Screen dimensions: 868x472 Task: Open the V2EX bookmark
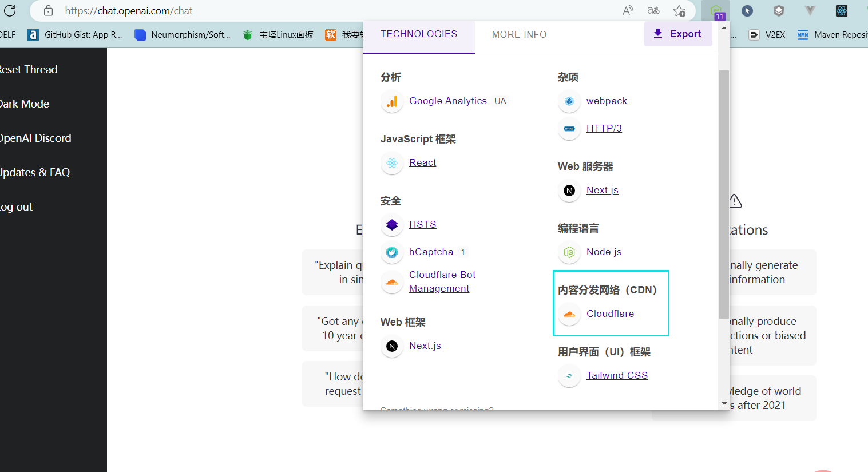(767, 35)
